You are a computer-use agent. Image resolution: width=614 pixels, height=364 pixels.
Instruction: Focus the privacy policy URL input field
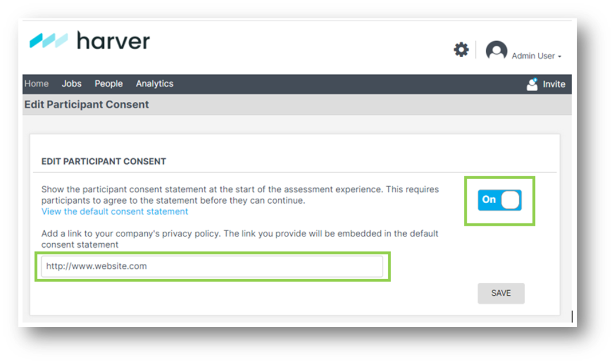(x=212, y=266)
